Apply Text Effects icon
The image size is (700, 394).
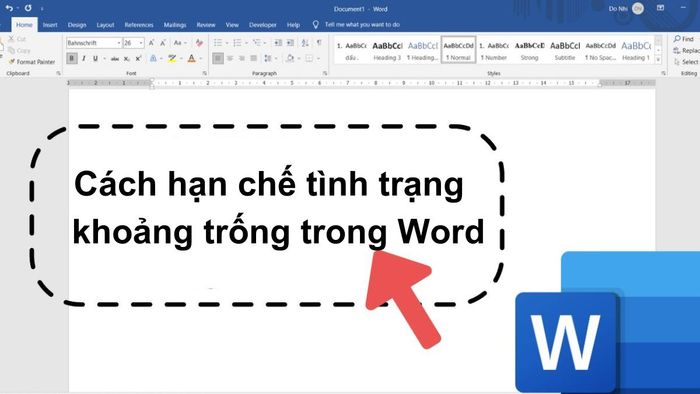(x=153, y=58)
